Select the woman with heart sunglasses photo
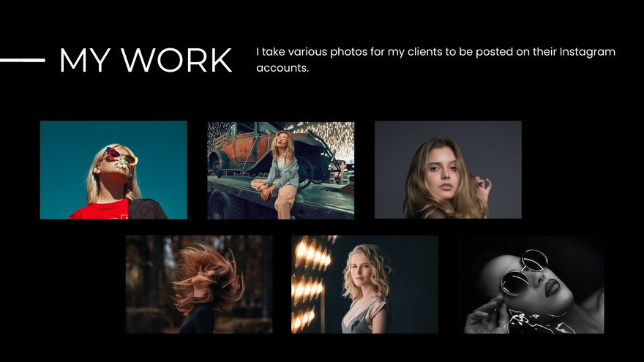Screen dimensions: 644x362 pyautogui.click(x=113, y=170)
